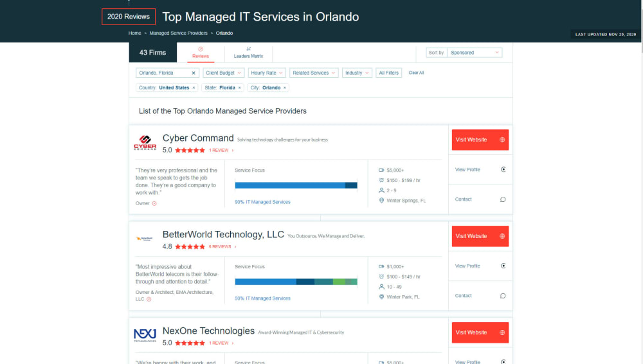Open the NexOne Technologies logo
643x364 pixels.
click(x=145, y=335)
